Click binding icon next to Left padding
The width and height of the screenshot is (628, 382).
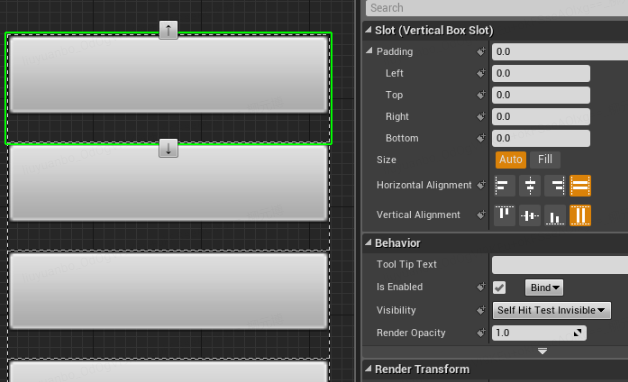pos(481,73)
